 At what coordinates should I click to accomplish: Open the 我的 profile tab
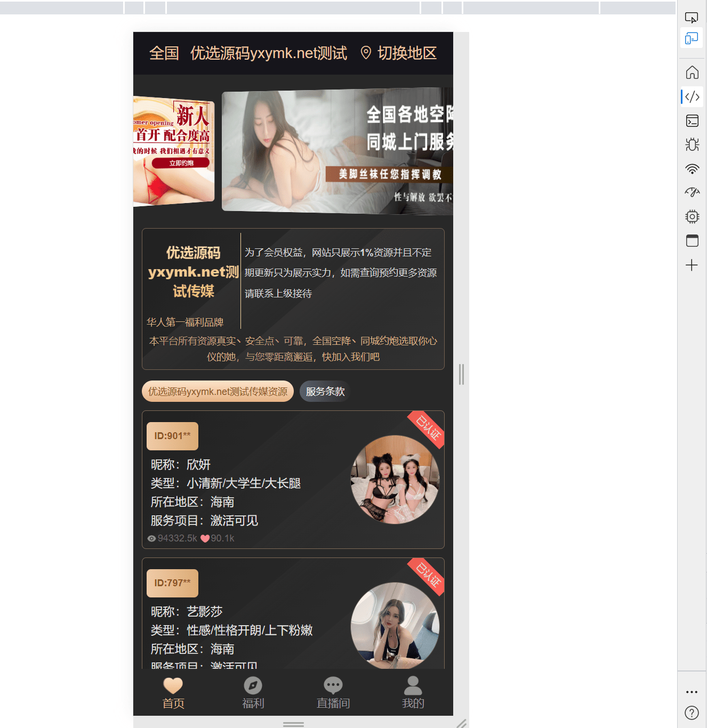[x=413, y=693]
